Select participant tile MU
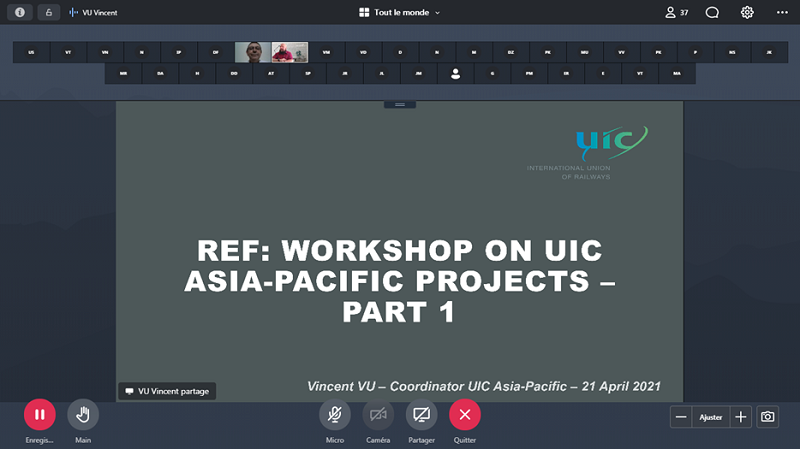 coord(585,53)
